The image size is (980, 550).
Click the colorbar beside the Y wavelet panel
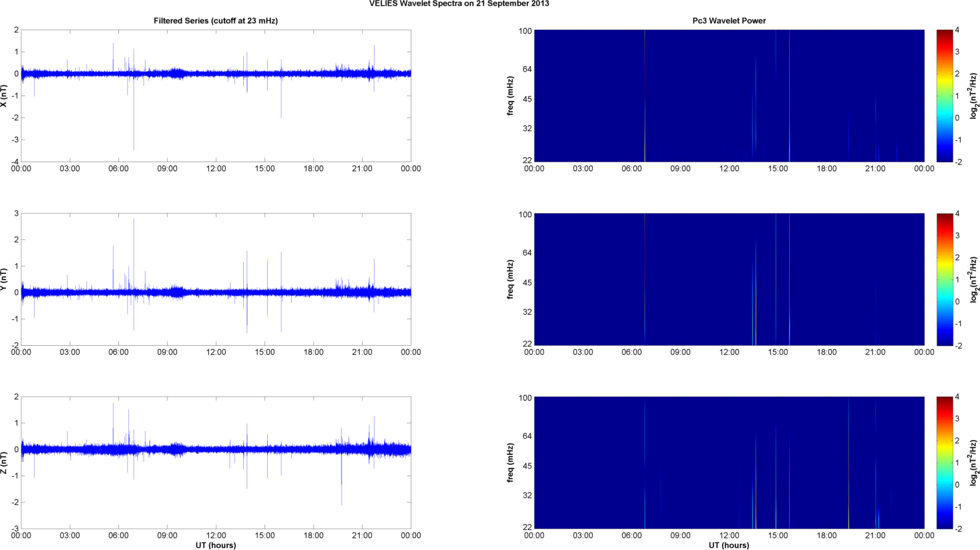[x=944, y=279]
